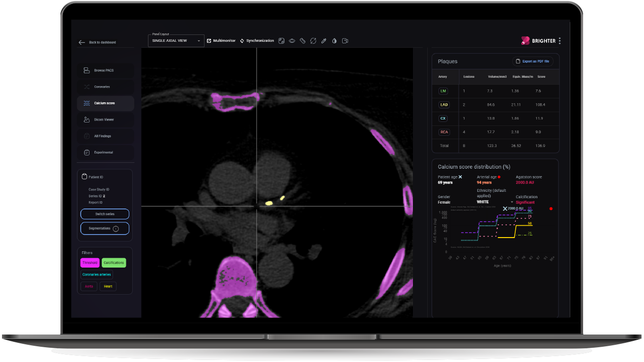
Task: Toggle the Heart filter
Action: pyautogui.click(x=108, y=286)
